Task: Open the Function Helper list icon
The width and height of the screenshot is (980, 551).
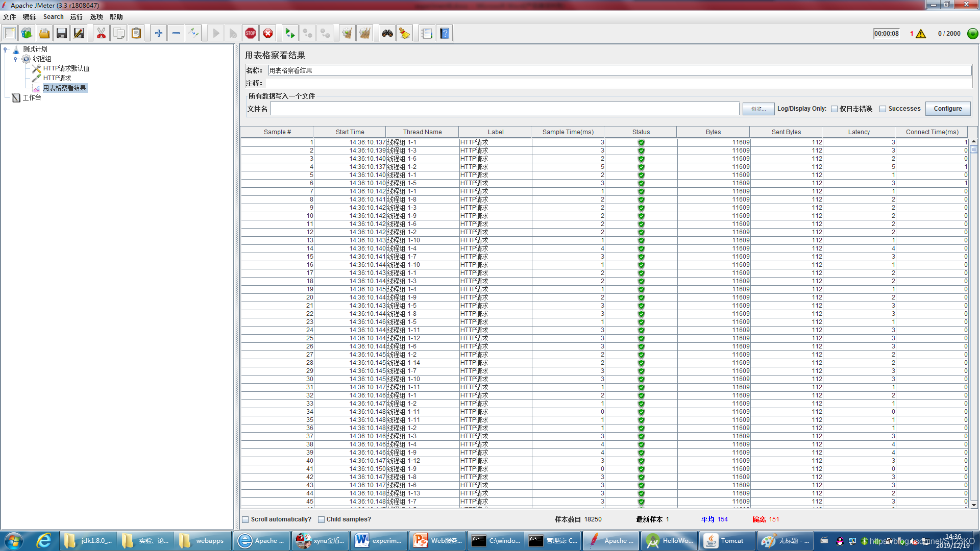Action: (427, 34)
